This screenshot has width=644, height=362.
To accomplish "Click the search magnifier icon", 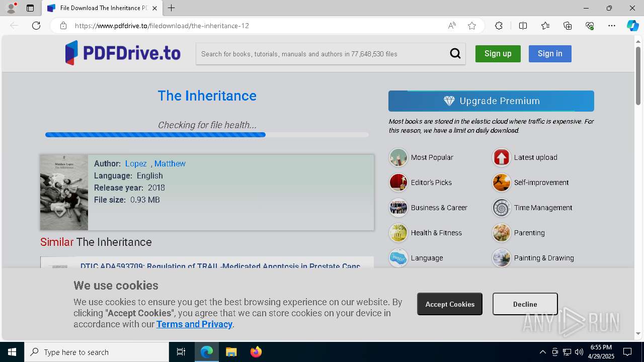I will [455, 54].
